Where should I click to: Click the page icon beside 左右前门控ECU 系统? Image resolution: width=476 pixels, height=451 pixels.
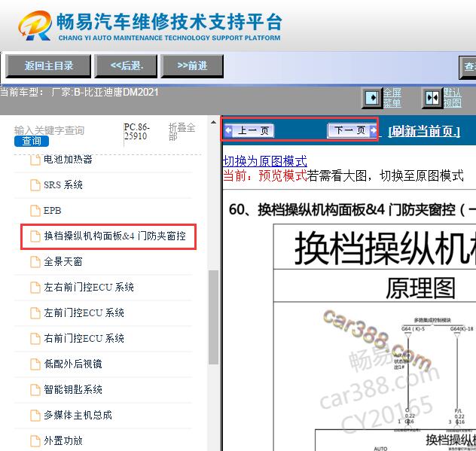(x=35, y=287)
